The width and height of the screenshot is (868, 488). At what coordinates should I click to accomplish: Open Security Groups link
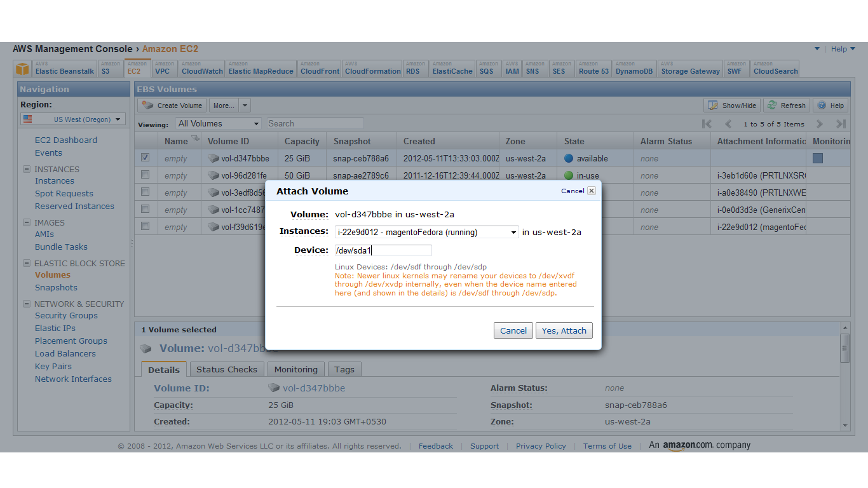[66, 316]
